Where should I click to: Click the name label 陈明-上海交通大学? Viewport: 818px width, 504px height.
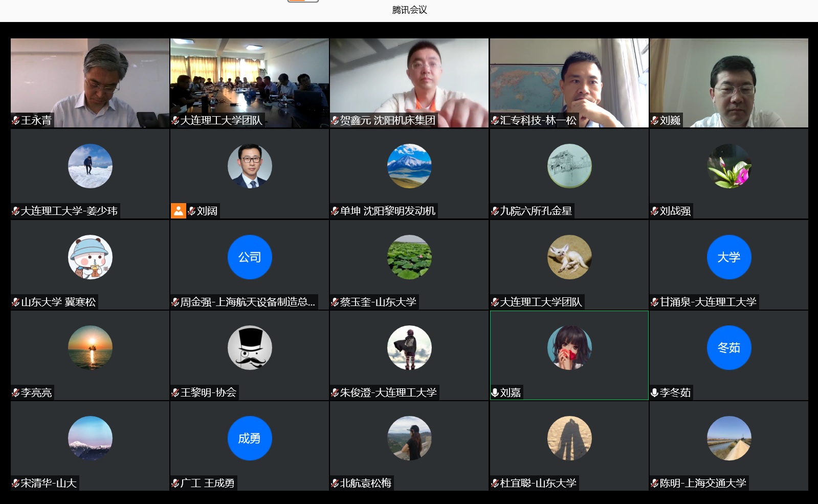click(x=703, y=483)
